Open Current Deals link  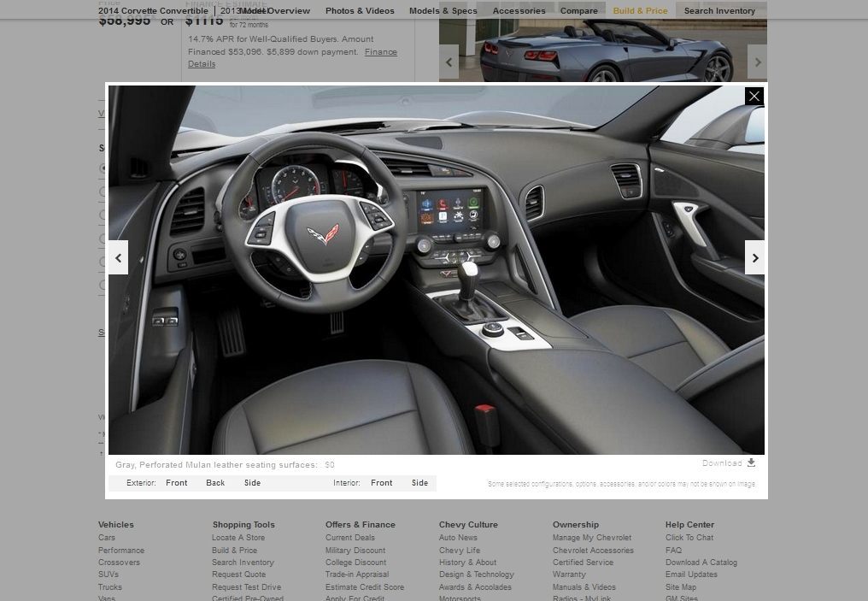pos(350,537)
